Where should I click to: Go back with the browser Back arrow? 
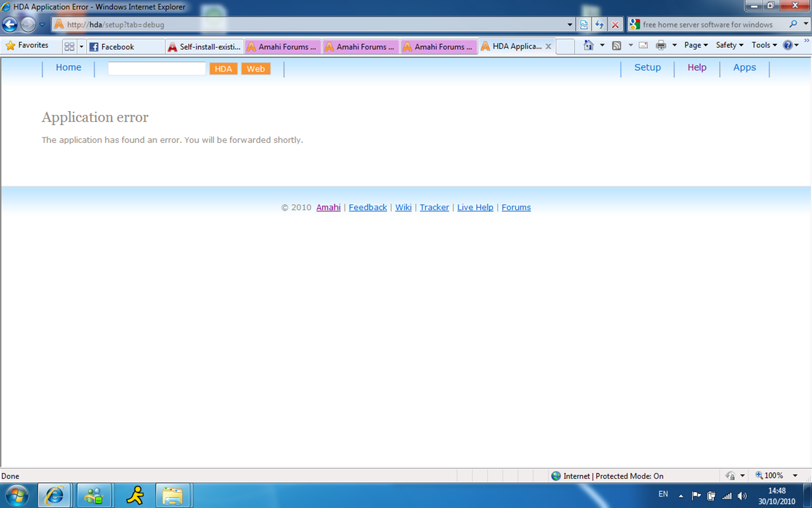(10, 25)
